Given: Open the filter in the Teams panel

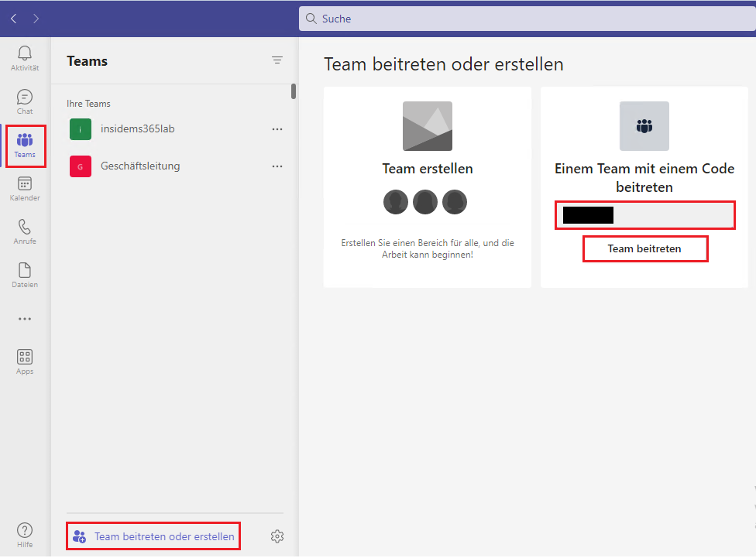Looking at the screenshot, I should 277,60.
